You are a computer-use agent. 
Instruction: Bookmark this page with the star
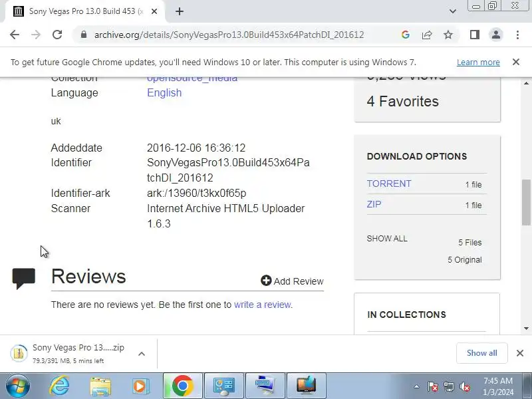[448, 35]
